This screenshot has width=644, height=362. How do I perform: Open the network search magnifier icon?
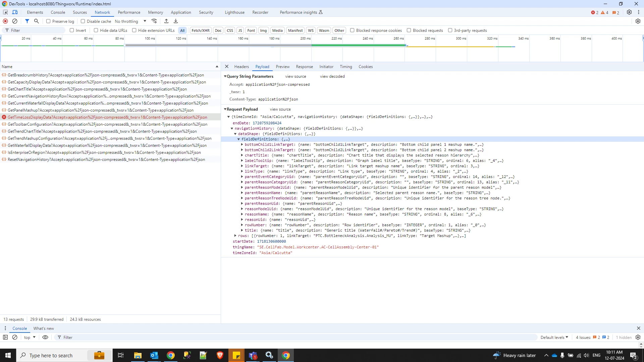pyautogui.click(x=37, y=21)
